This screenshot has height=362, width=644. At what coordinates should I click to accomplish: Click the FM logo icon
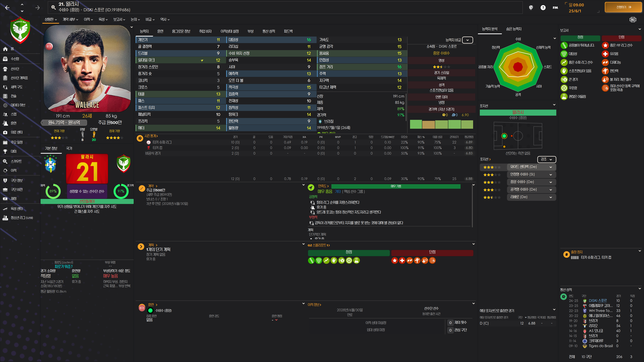tap(555, 8)
